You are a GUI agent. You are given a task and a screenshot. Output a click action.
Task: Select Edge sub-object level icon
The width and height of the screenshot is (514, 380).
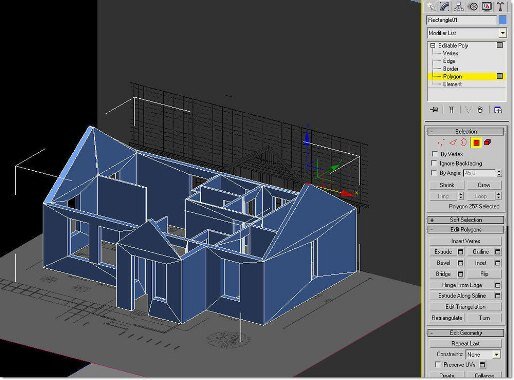pyautogui.click(x=453, y=143)
